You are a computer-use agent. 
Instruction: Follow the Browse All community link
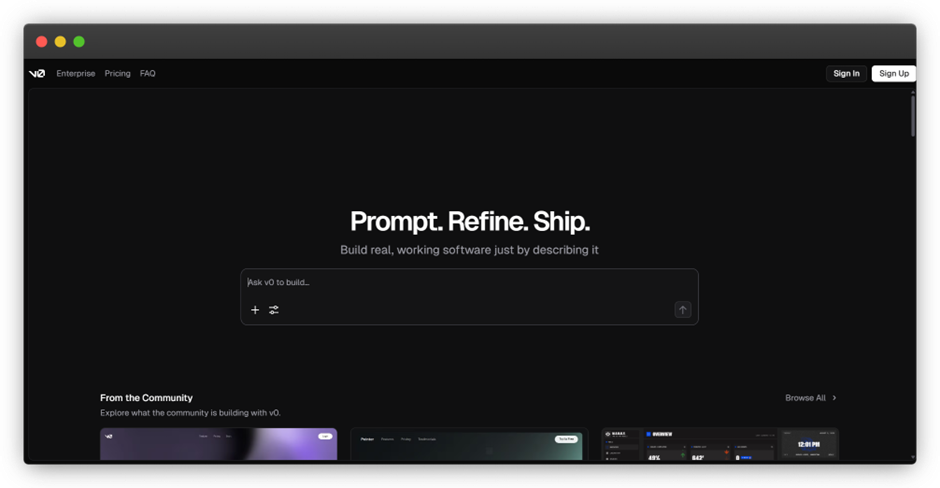tap(805, 398)
